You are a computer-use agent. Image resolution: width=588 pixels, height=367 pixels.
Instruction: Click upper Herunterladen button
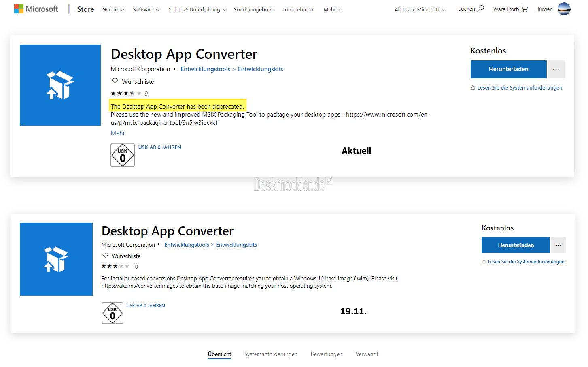pyautogui.click(x=508, y=69)
